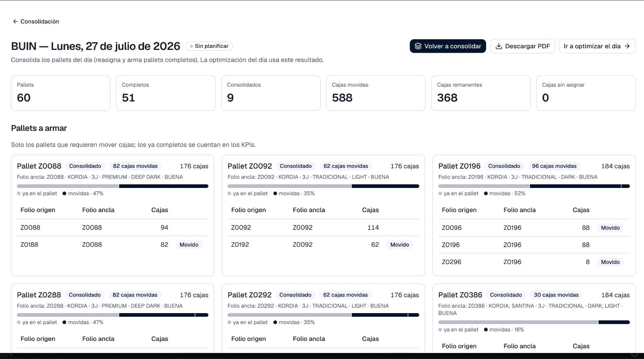The image size is (644, 359).
Task: Click the page title "BUIN — Lunes, 27 de julio de 2026"
Action: [96, 46]
